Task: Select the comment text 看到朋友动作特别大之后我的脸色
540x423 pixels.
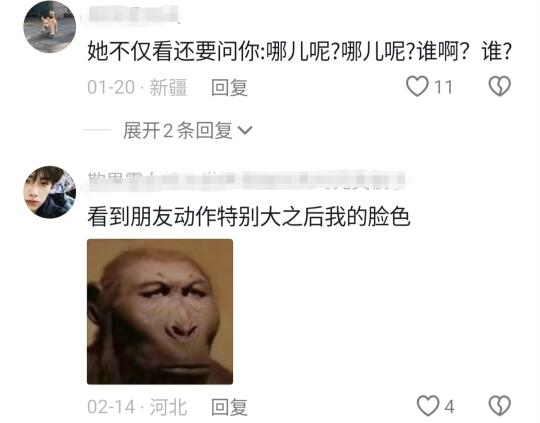Action: 249,217
